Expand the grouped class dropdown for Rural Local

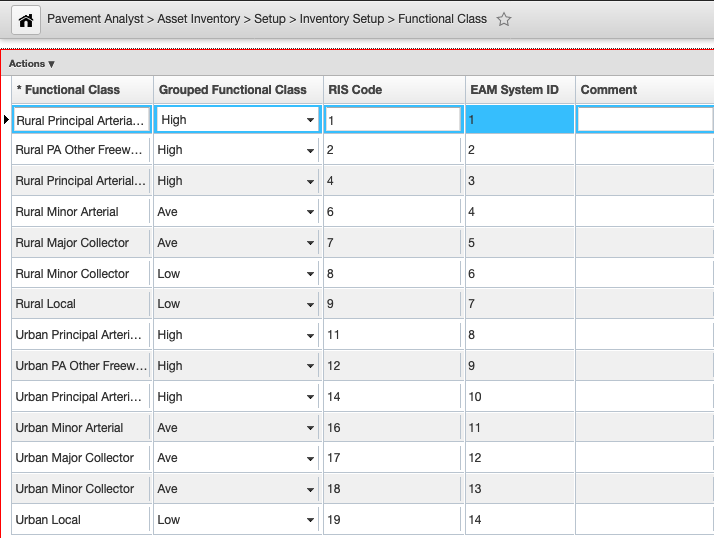[x=311, y=304]
